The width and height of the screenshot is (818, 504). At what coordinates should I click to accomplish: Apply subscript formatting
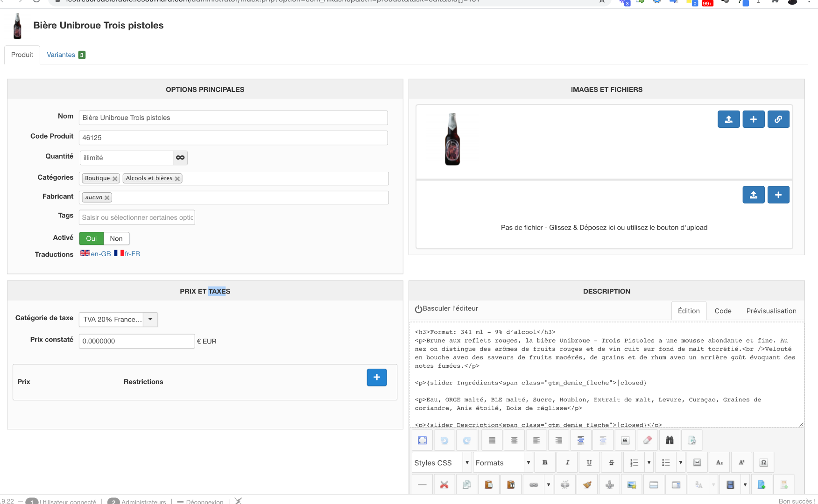pos(719,462)
